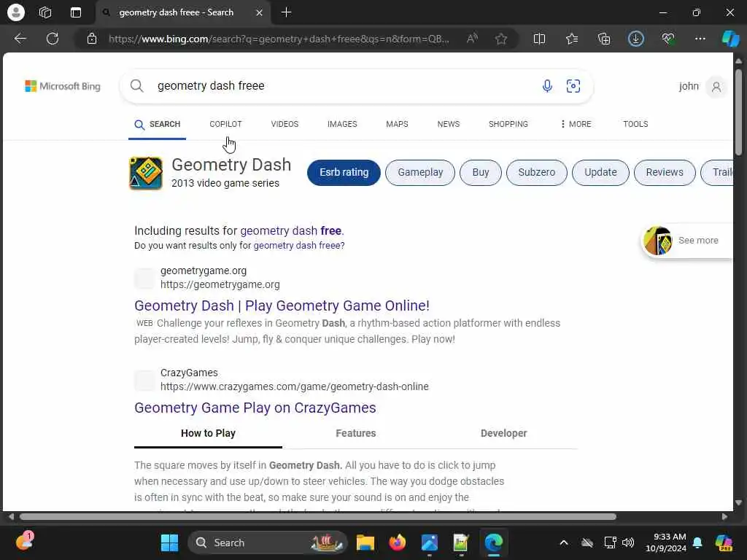Select the Reviews pill
747x560 pixels.
click(665, 172)
